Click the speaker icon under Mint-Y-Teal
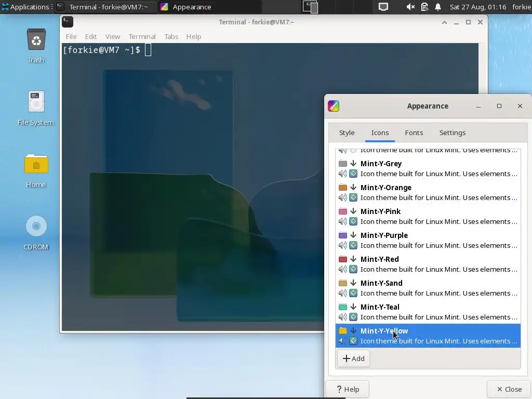The image size is (532, 399). pos(343,317)
